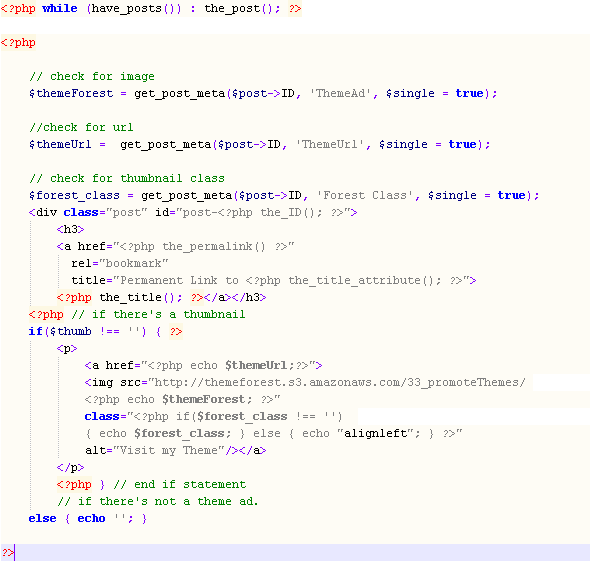Click the 'Forest Class' string literal
Viewport: 590px width, 569px height.
365,196
